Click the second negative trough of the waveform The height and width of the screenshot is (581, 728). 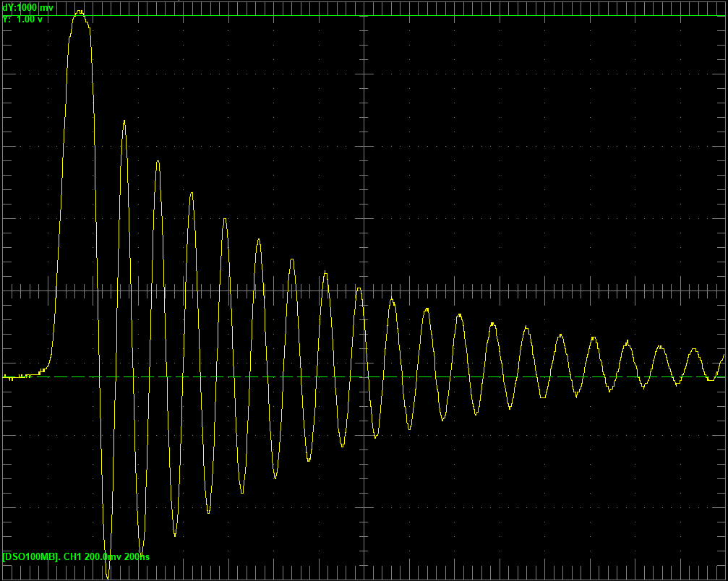tap(141, 555)
